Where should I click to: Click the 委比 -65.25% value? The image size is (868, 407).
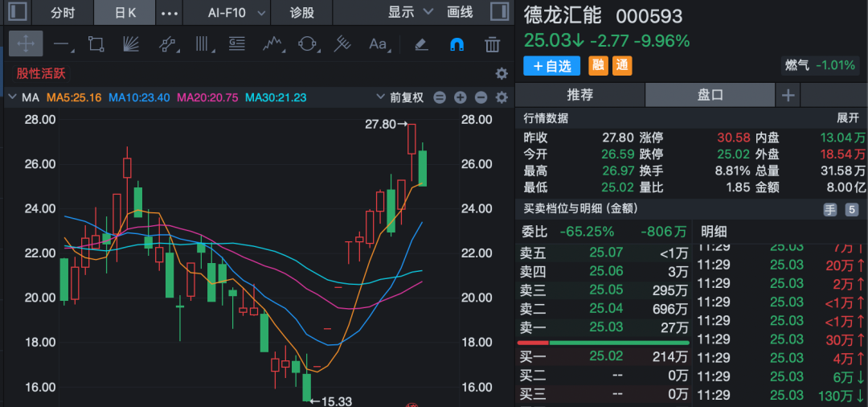[587, 231]
